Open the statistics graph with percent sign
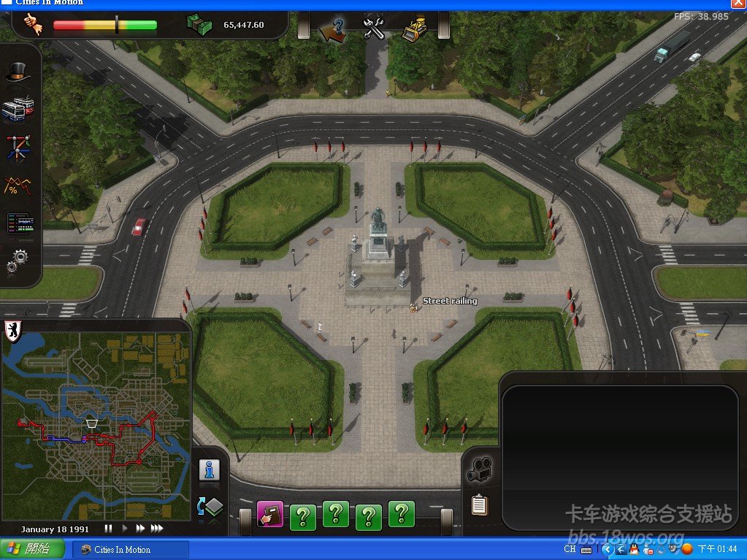The width and height of the screenshot is (747, 560). (17, 185)
